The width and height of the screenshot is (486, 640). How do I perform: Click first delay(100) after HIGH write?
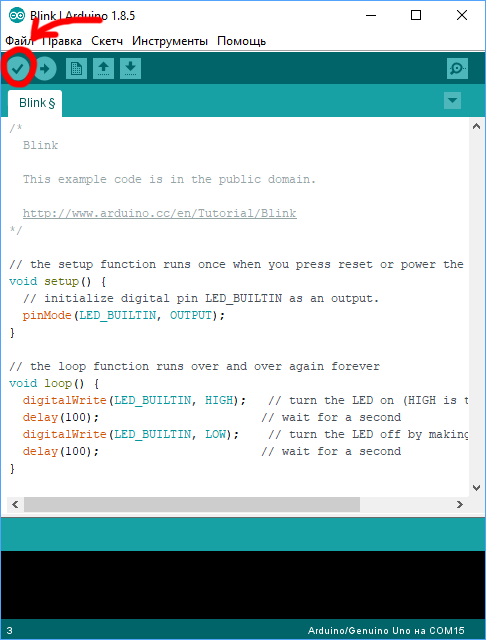pyautogui.click(x=61, y=417)
